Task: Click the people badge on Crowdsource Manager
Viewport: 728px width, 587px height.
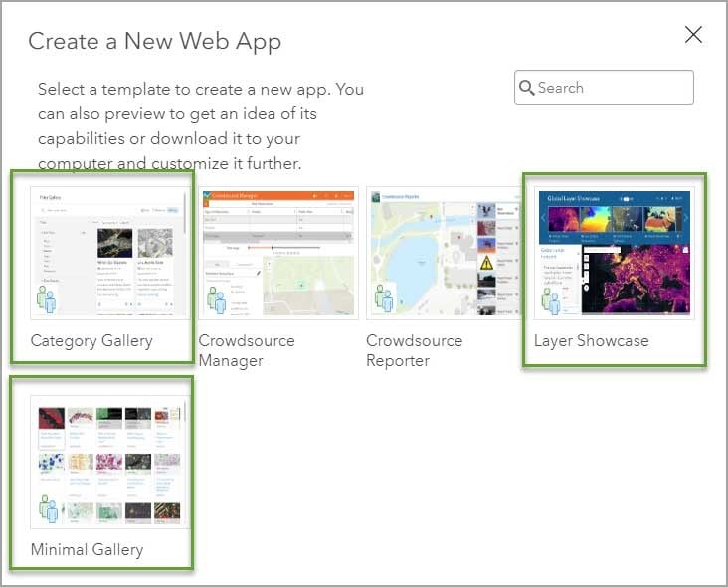Action: (217, 300)
